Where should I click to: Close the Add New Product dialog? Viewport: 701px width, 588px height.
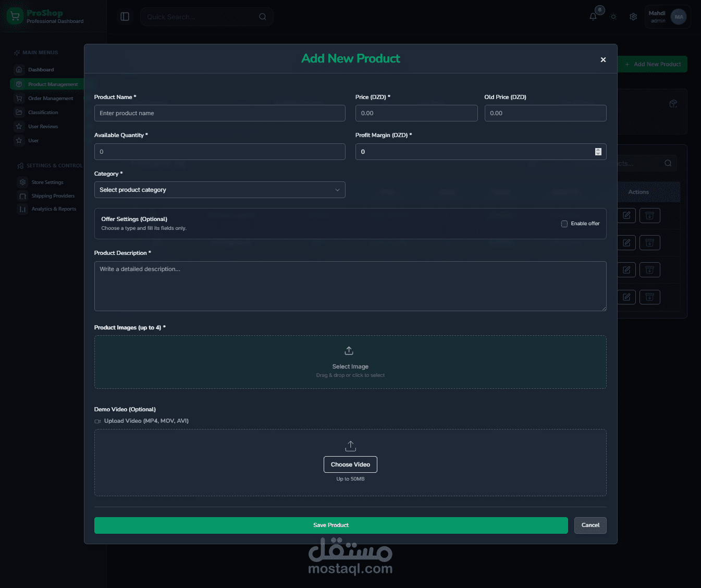tap(603, 59)
